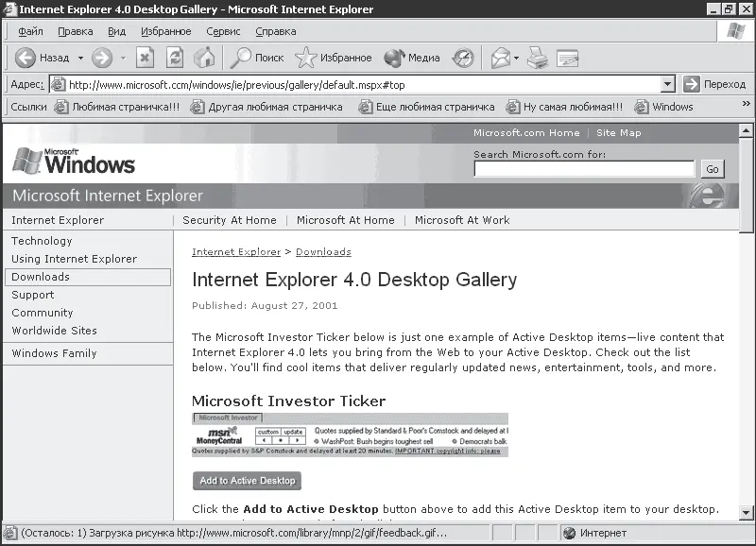Open the Forward button dropdown arrow
Screen dimensions: 756x546
coord(123,59)
